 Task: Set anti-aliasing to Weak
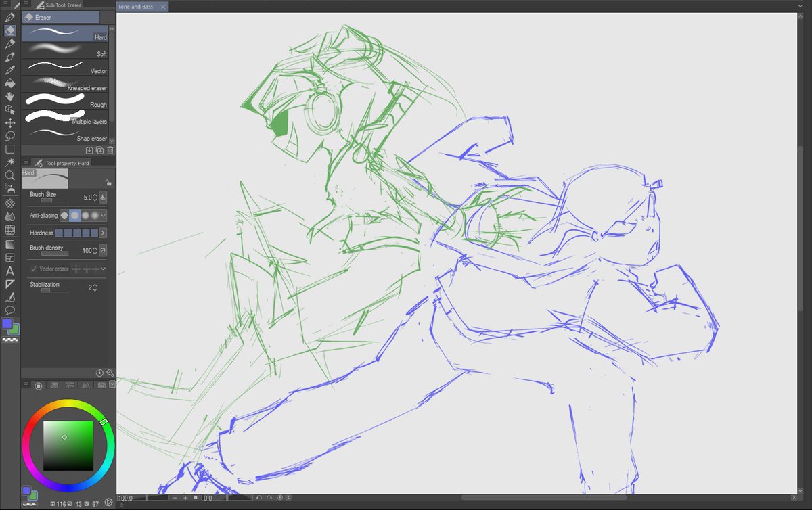[74, 215]
